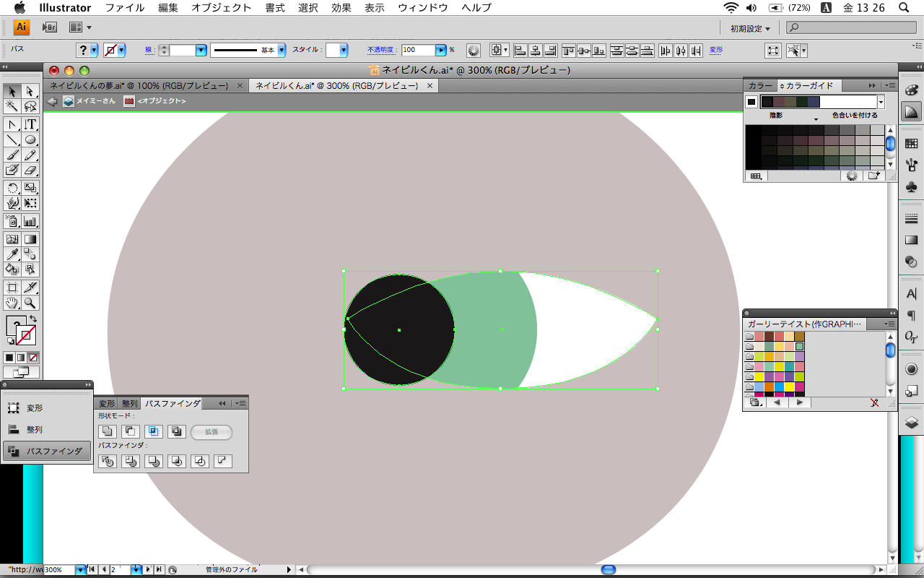Swap fill and stroke colors
924x578 pixels.
pyautogui.click(x=32, y=319)
